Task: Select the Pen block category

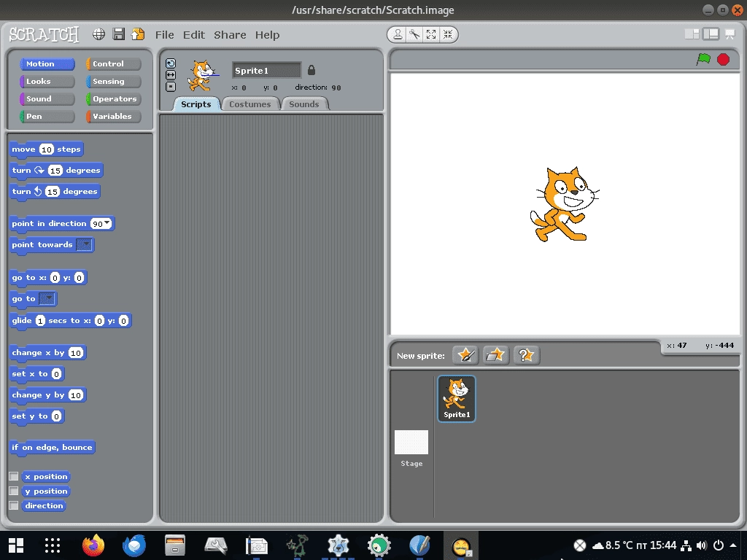Action: (x=47, y=116)
